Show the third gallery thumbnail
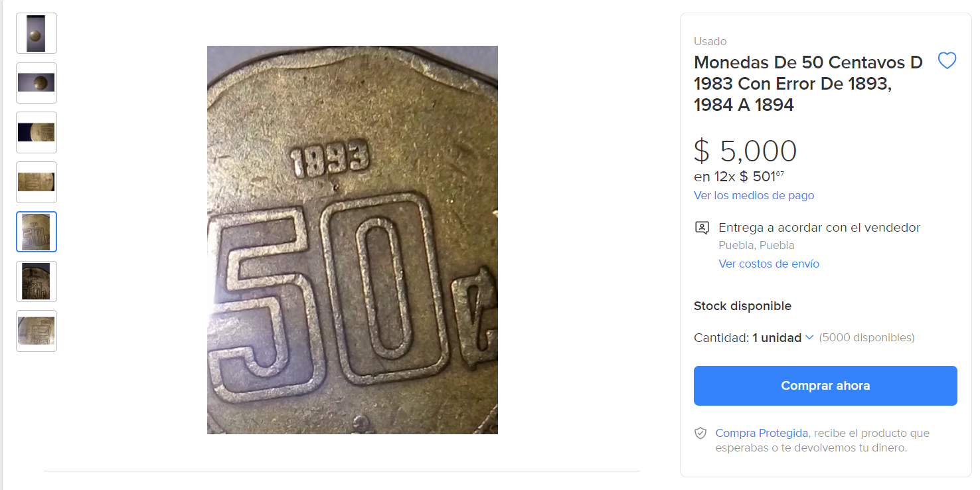Viewport: 980px width, 490px height. tap(37, 132)
